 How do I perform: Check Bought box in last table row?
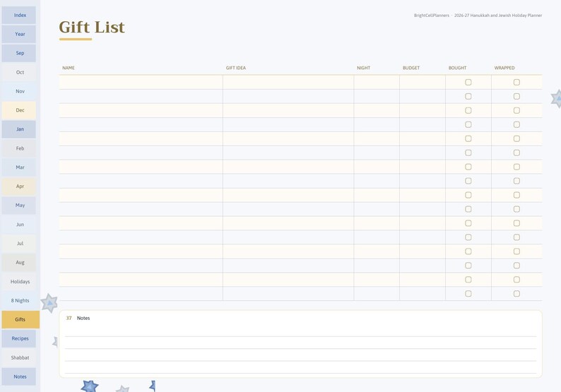pos(468,294)
